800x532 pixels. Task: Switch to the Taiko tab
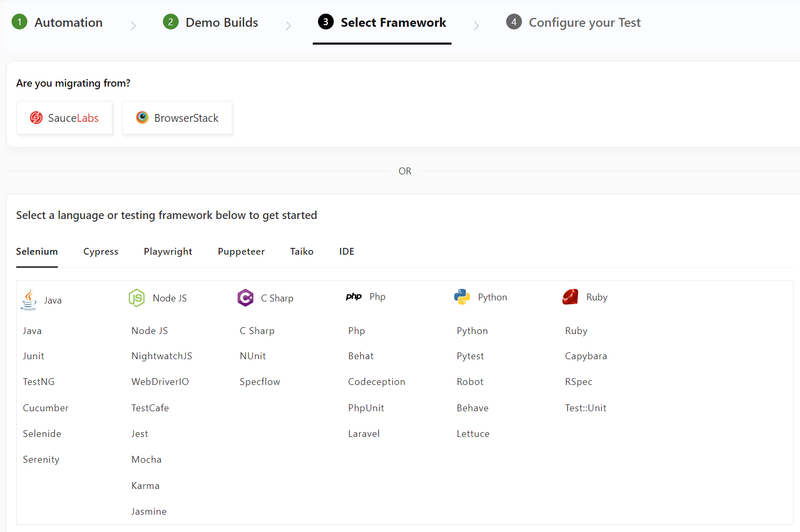tap(302, 252)
